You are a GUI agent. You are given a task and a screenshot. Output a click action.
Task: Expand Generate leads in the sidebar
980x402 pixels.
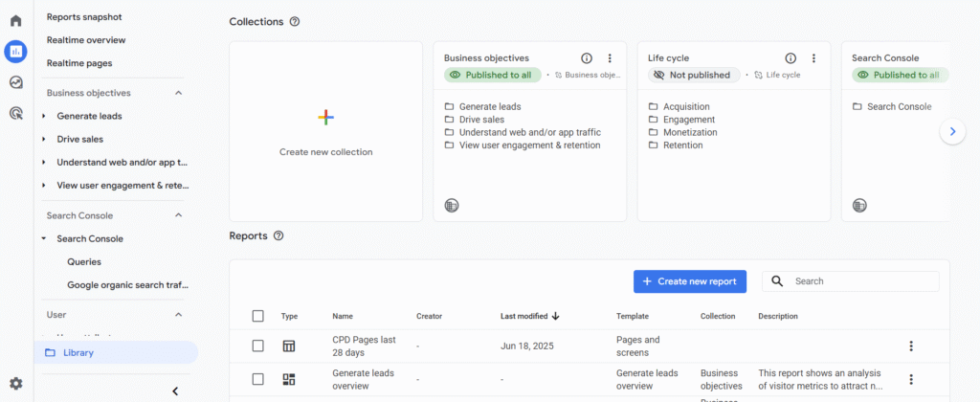pyautogui.click(x=44, y=116)
